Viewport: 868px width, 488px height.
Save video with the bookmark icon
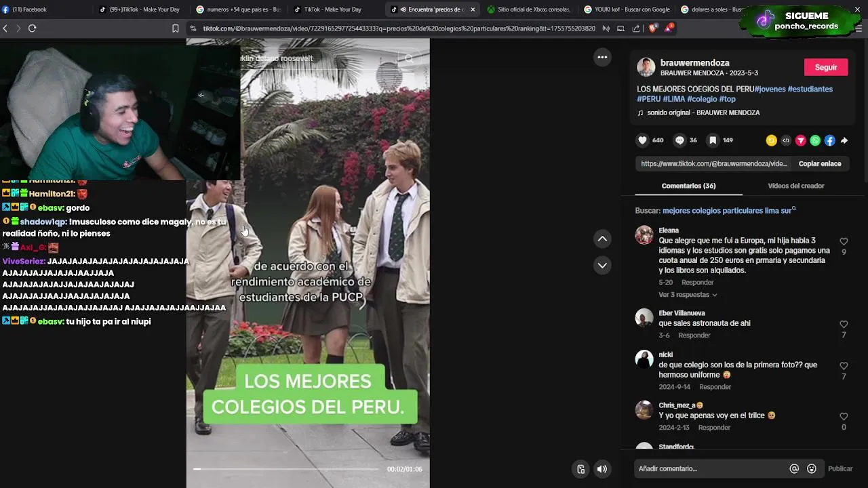click(713, 140)
